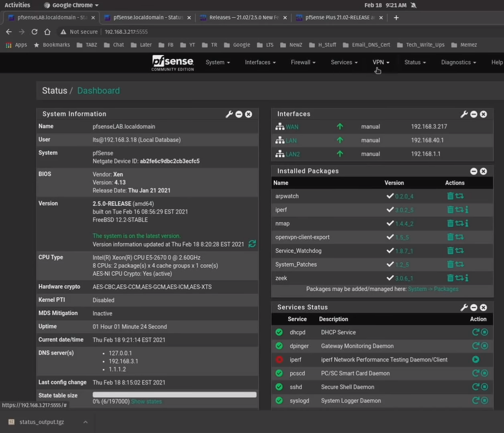The height and width of the screenshot is (433, 504).
Task: View info for zeek package
Action: pyautogui.click(x=467, y=278)
